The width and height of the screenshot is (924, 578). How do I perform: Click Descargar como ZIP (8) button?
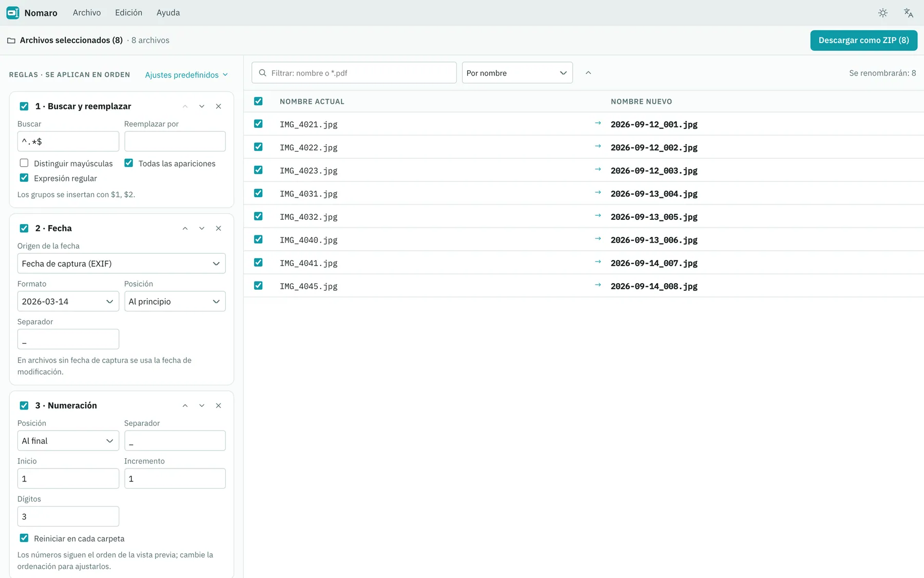pyautogui.click(x=864, y=41)
